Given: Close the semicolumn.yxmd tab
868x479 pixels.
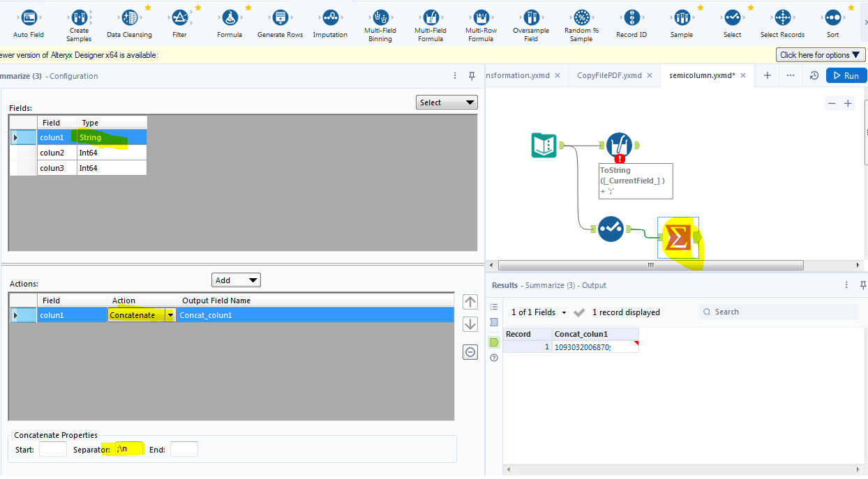Looking at the screenshot, I should tap(743, 75).
